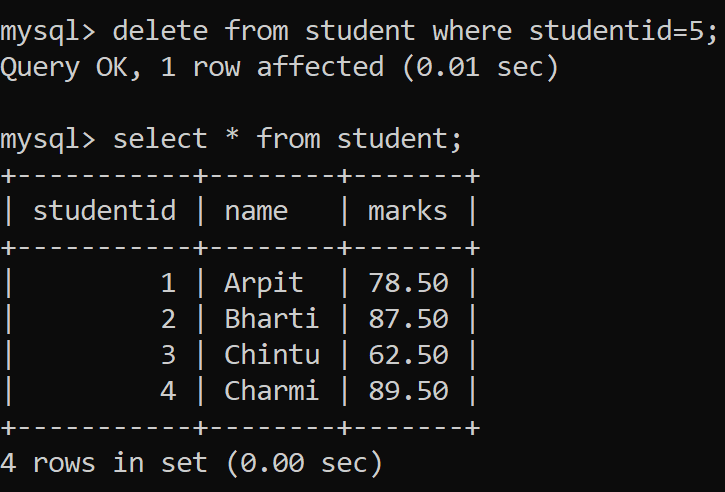725x492 pixels.
Task: Click the "name" column header
Action: tap(256, 211)
